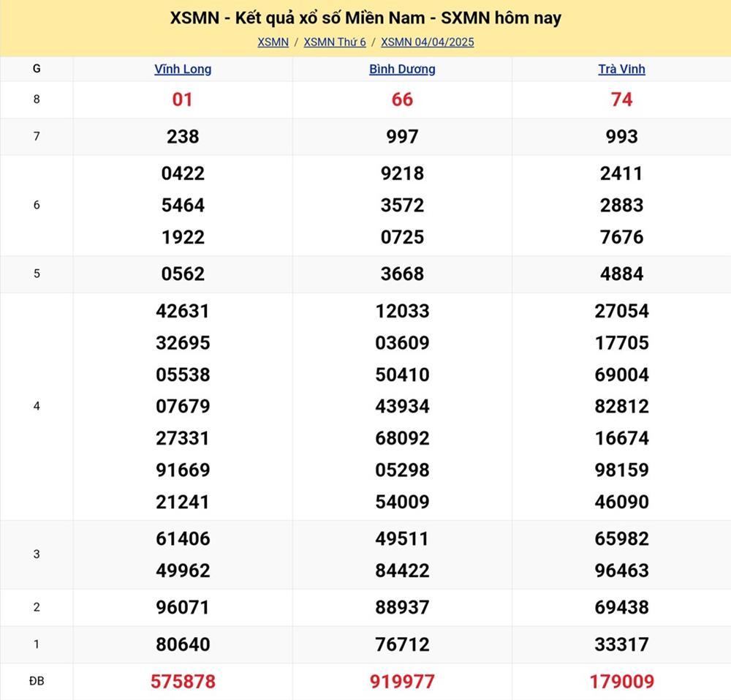Click Trà Vinh special prize 179009
The height and width of the screenshot is (700, 731).
tap(621, 682)
